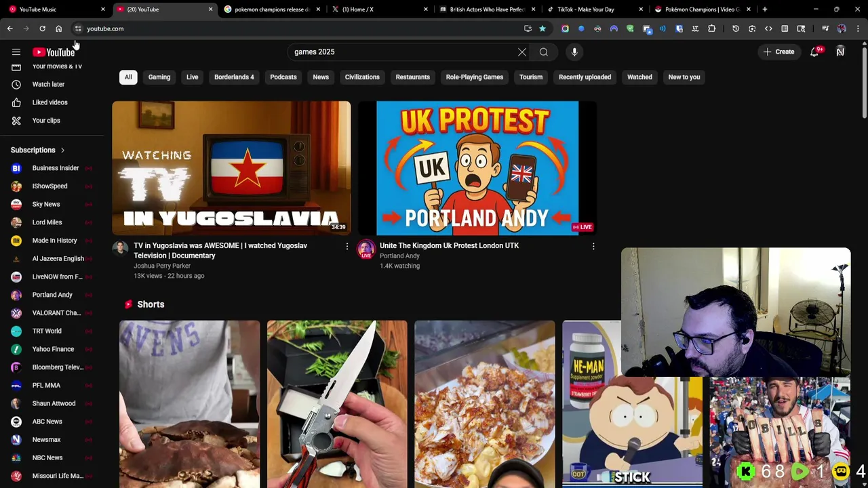
Task: Switch to TikTok - Make Your Day tab
Action: [594, 9]
